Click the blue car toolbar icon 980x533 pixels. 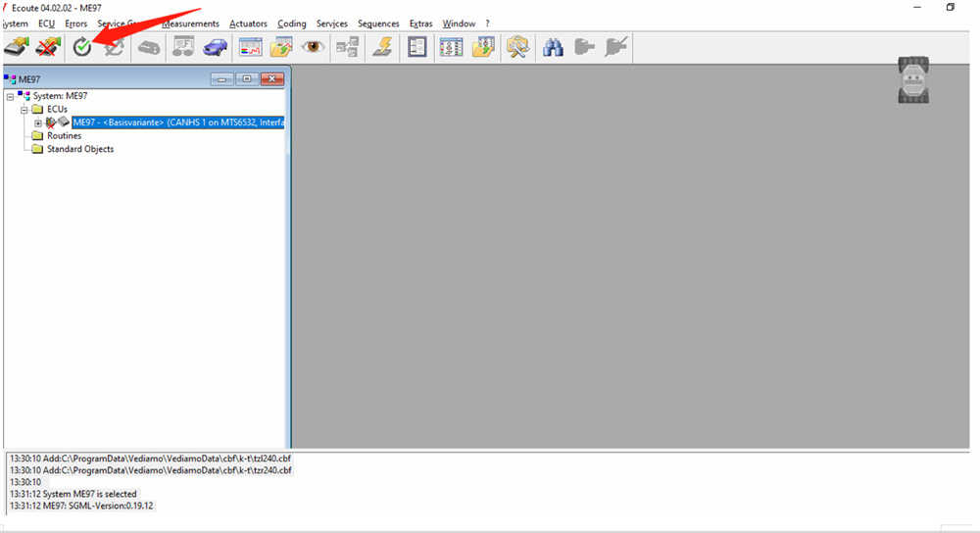(x=215, y=46)
